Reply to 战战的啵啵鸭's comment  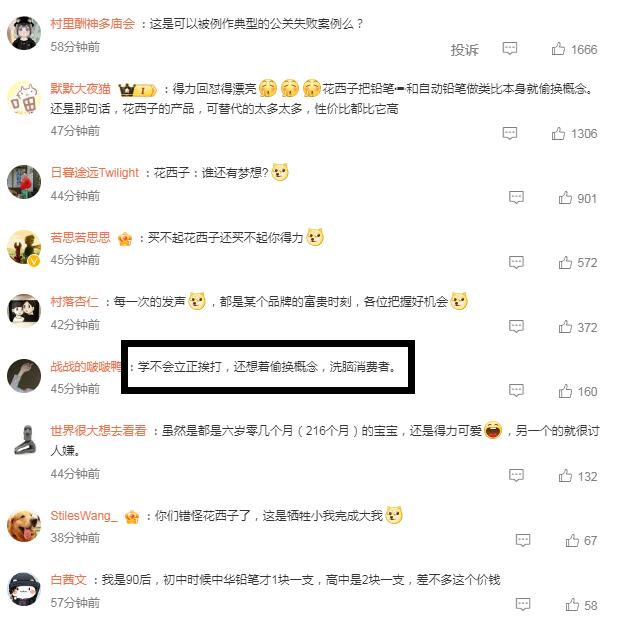516,390
